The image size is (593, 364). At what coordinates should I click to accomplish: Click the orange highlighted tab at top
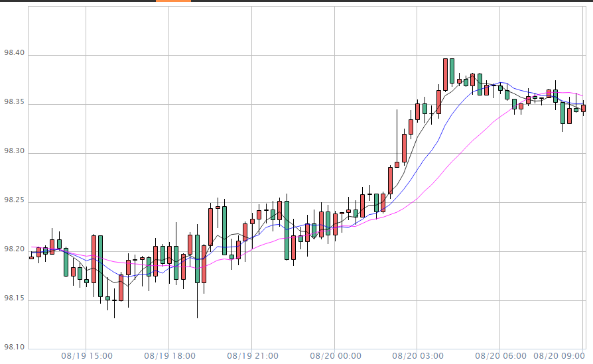pos(173,1)
